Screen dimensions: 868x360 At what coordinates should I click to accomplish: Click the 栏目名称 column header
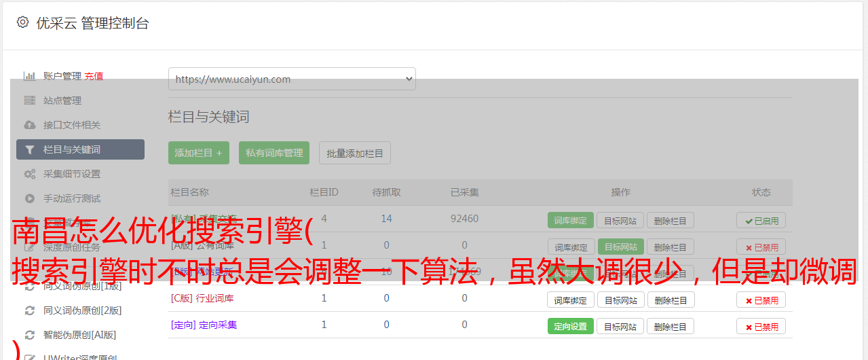point(189,192)
